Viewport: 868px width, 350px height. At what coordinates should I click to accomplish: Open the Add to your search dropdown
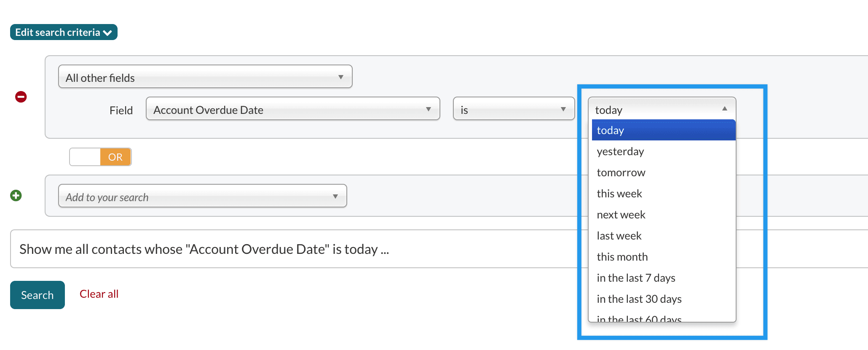pos(202,196)
